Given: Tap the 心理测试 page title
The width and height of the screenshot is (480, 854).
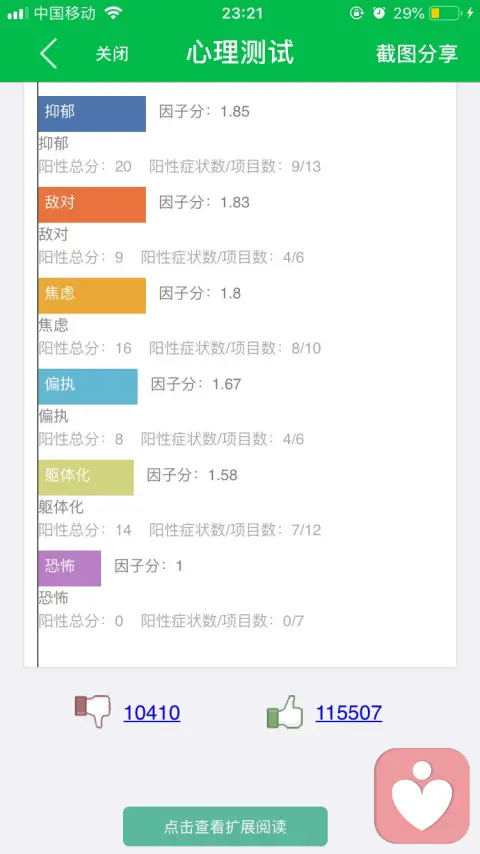Looking at the screenshot, I should tap(240, 53).
